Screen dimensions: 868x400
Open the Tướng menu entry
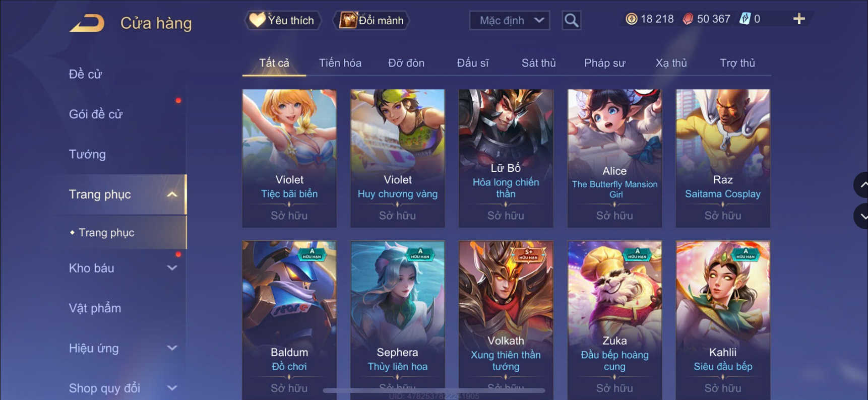coord(87,154)
